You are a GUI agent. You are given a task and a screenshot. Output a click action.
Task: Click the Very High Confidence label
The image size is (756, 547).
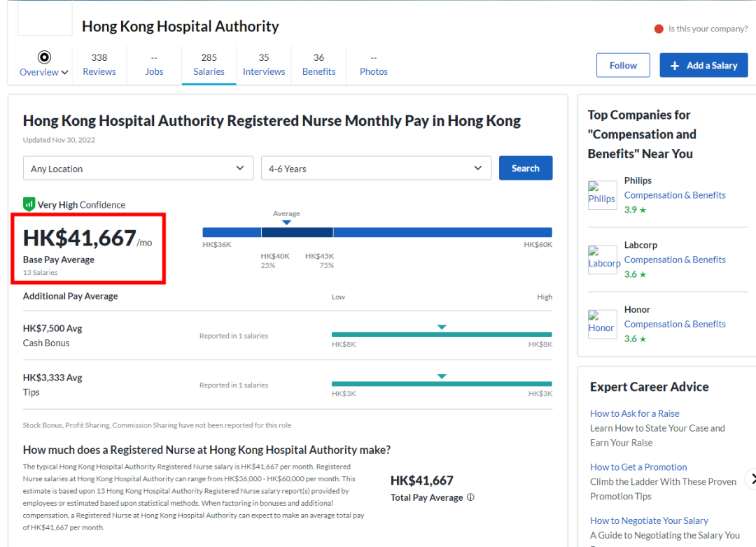(x=81, y=205)
